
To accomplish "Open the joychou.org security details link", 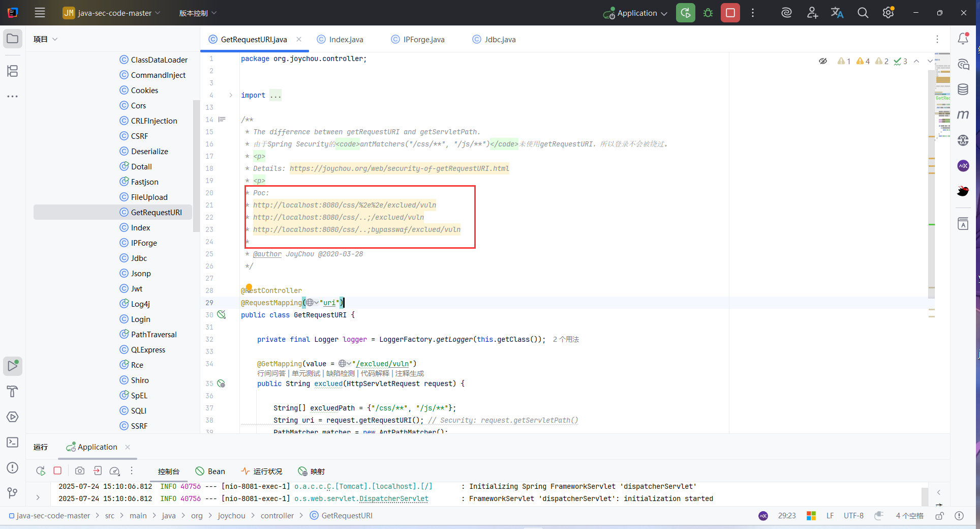I will click(399, 168).
